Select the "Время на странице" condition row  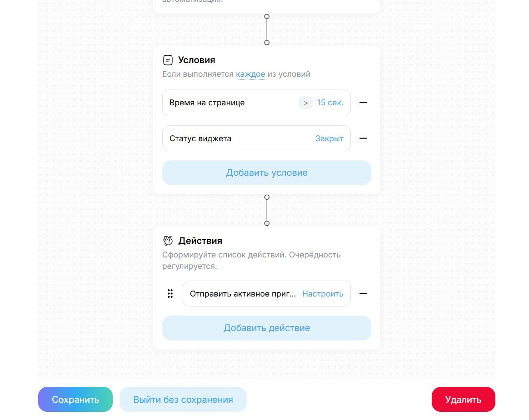coord(207,103)
